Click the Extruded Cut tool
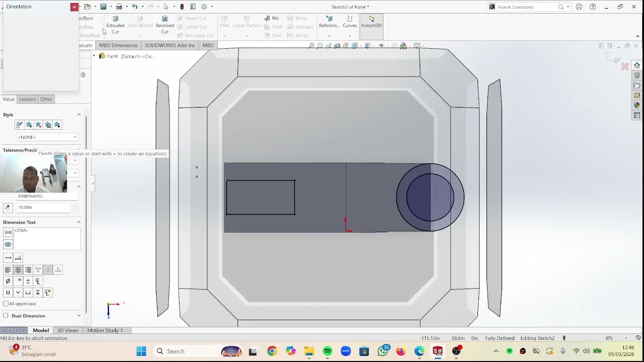Viewport: 644px width, 362px height. pos(115,25)
